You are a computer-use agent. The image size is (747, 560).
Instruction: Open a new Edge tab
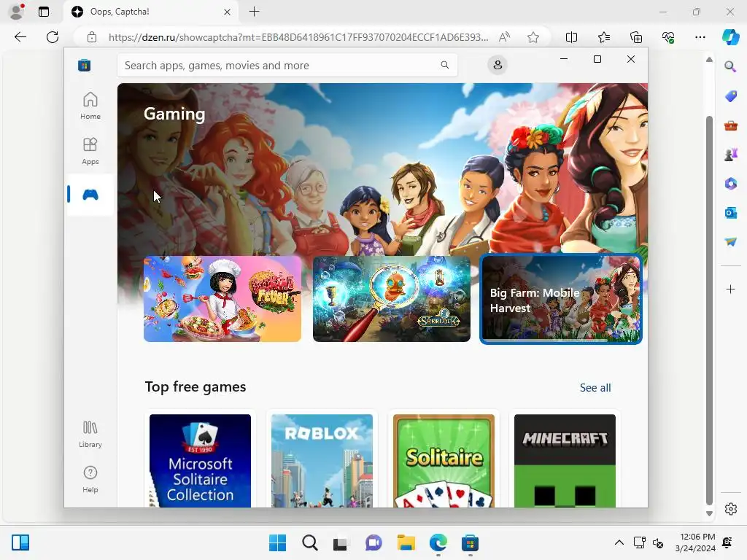point(255,12)
